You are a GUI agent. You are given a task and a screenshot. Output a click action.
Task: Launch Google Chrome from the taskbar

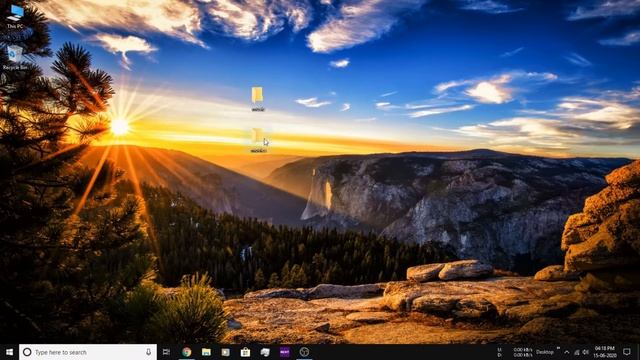[187, 352]
